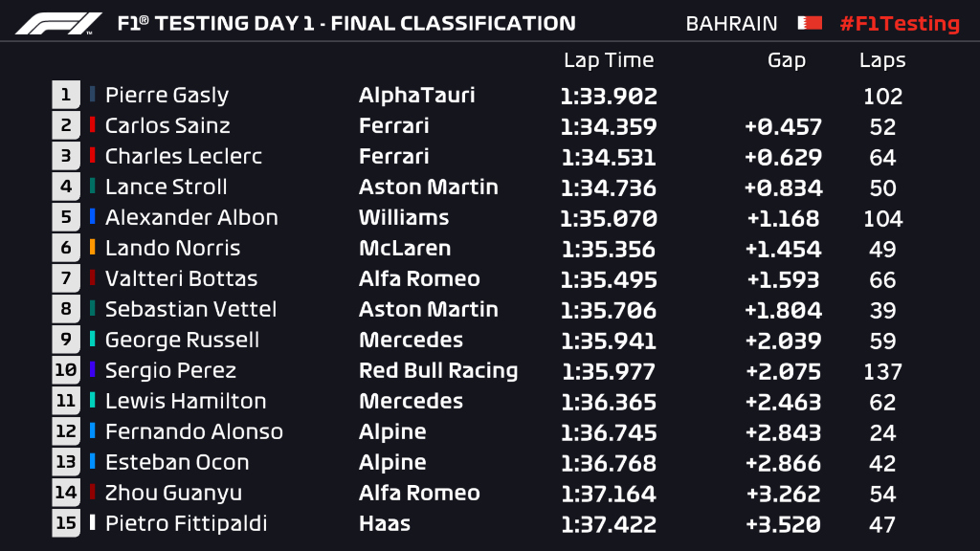Click the Red Bull Racing team name

point(438,370)
